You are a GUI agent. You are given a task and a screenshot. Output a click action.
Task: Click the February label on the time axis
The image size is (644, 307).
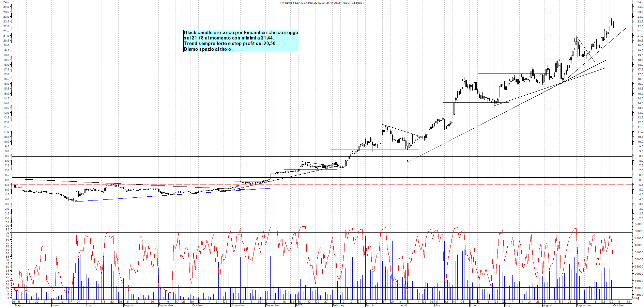coord(338,305)
